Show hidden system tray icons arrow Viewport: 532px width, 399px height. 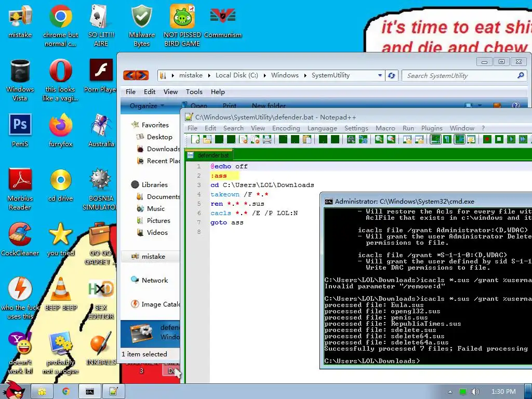[450, 392]
